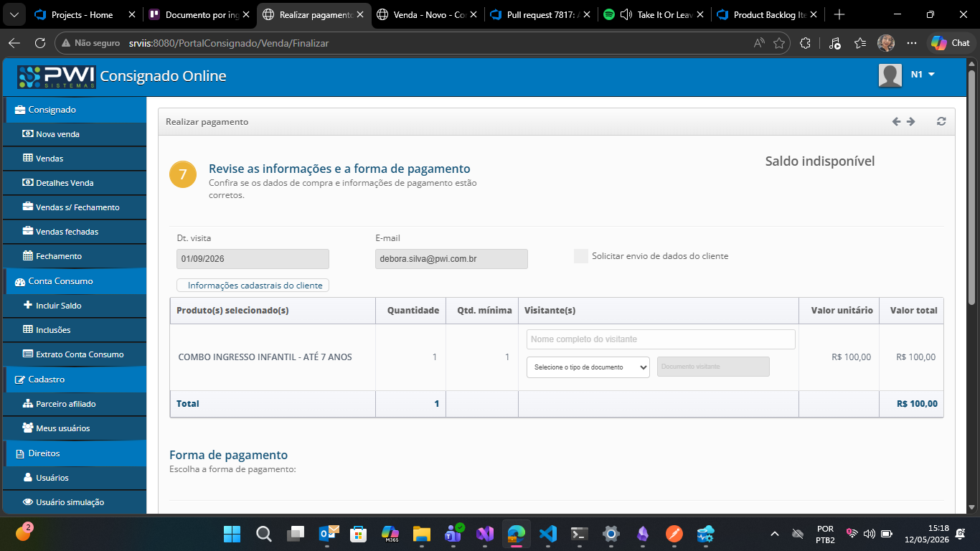The width and height of the screenshot is (980, 551).
Task: Click the Não seguro site warning
Action: (x=90, y=43)
